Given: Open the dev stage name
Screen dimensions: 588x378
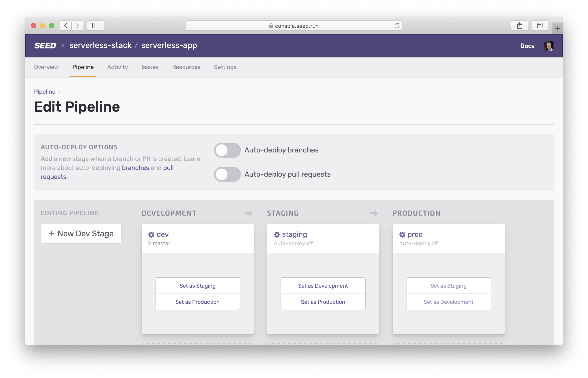Looking at the screenshot, I should click(x=162, y=235).
